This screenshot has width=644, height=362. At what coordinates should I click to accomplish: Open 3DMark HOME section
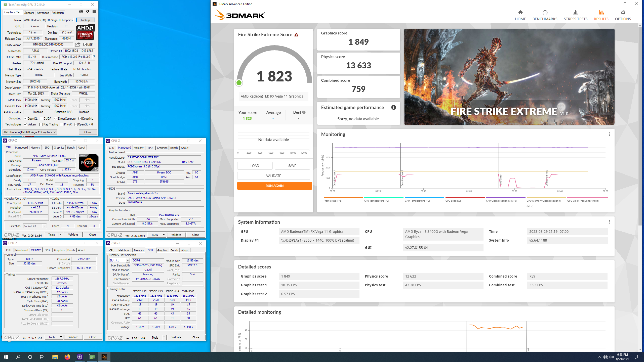pos(520,15)
